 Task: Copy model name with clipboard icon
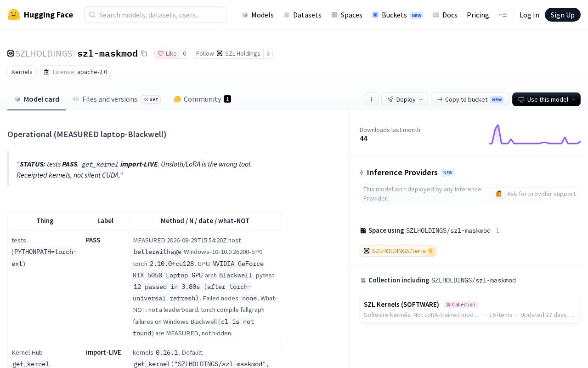pyautogui.click(x=144, y=53)
